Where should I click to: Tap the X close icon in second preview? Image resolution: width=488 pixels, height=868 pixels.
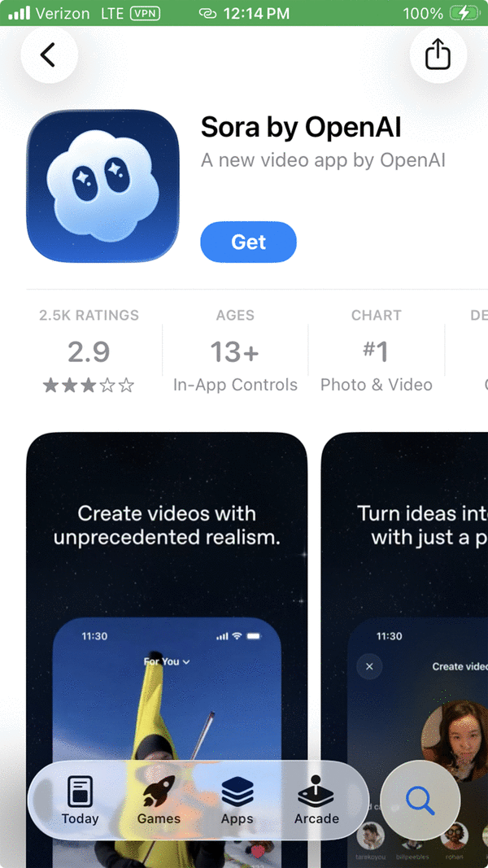tap(369, 666)
